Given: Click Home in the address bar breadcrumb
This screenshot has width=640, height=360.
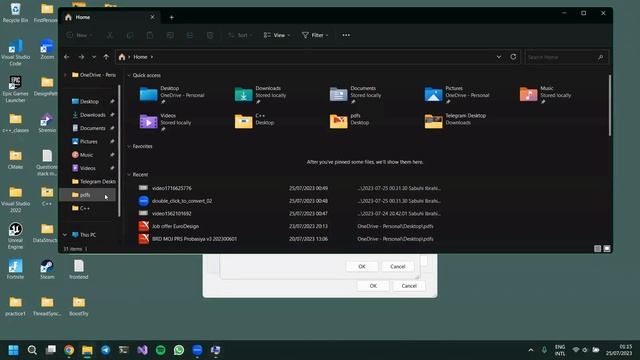Looking at the screenshot, I should (x=140, y=57).
